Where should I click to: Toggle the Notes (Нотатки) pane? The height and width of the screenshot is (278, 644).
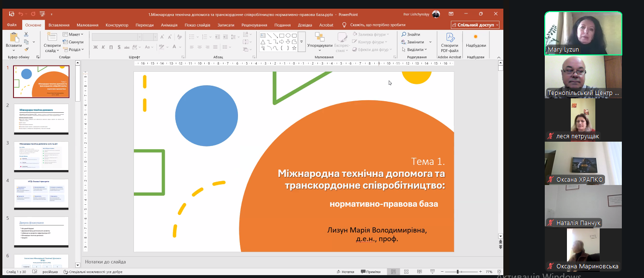coord(345,272)
